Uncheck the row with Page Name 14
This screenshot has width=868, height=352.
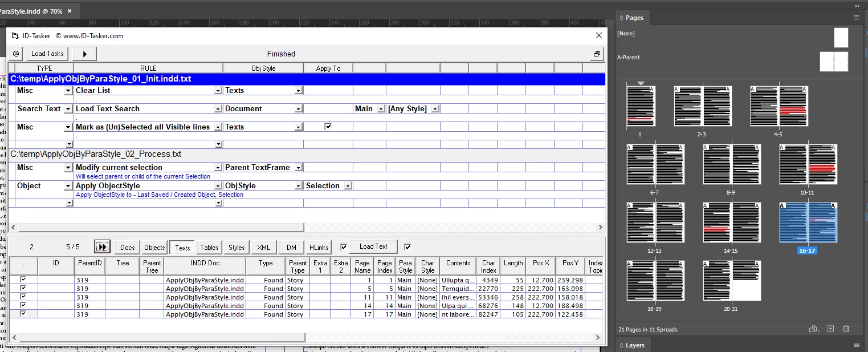click(23, 306)
